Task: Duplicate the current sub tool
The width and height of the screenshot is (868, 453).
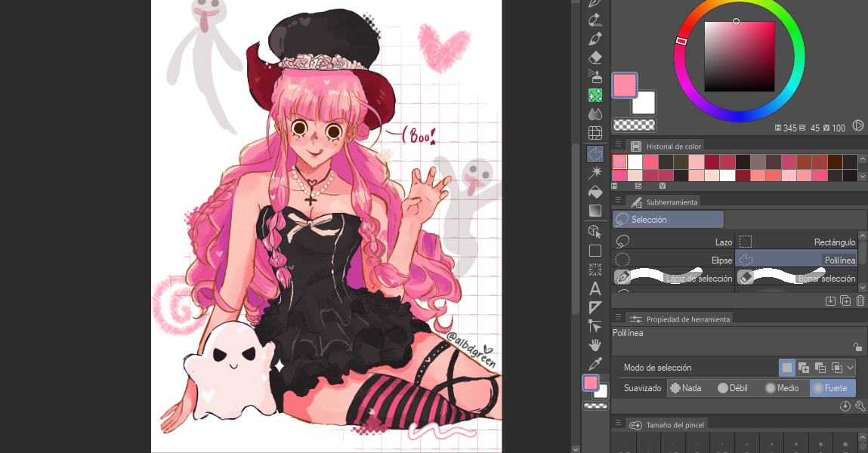Action: 845,301
